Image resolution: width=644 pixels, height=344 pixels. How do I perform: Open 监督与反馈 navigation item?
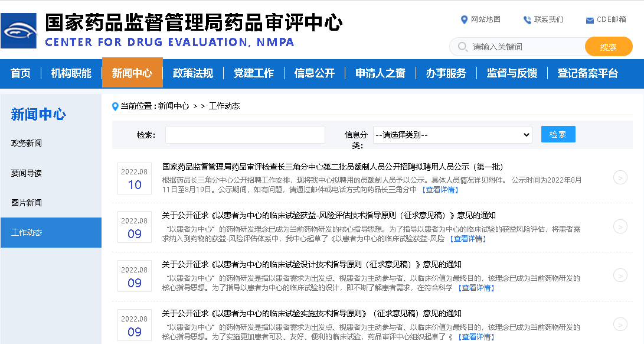click(x=512, y=73)
